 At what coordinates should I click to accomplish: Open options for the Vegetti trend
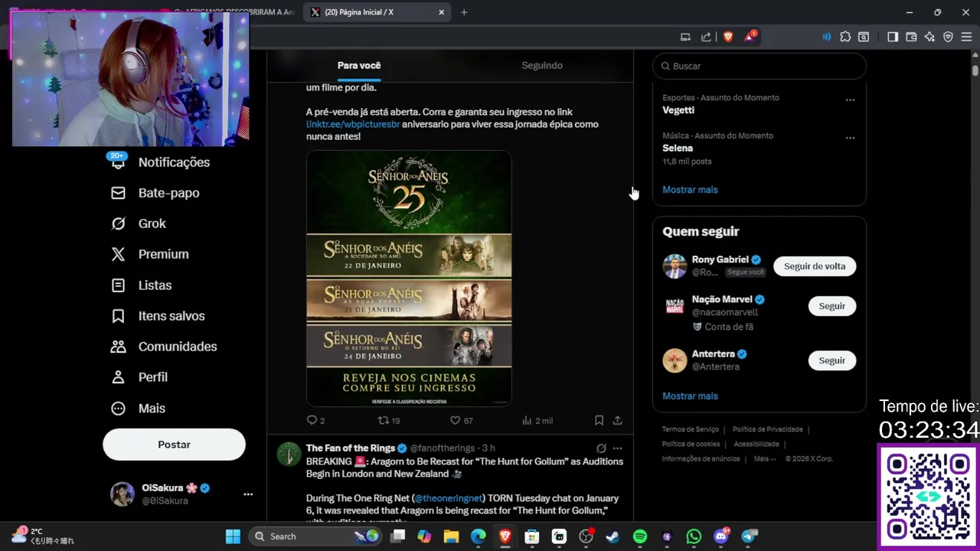(850, 100)
